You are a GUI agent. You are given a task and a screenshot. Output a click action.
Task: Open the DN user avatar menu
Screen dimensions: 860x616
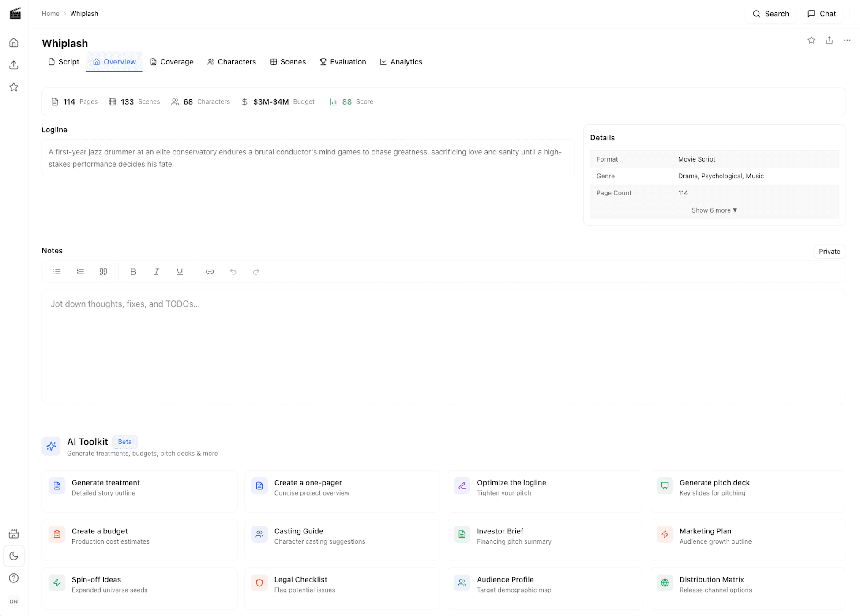coord(14,601)
